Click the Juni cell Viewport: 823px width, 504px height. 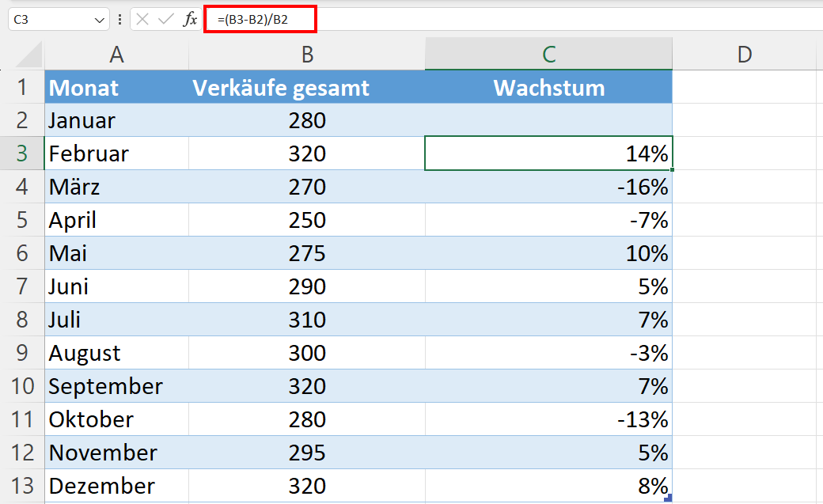(x=116, y=286)
